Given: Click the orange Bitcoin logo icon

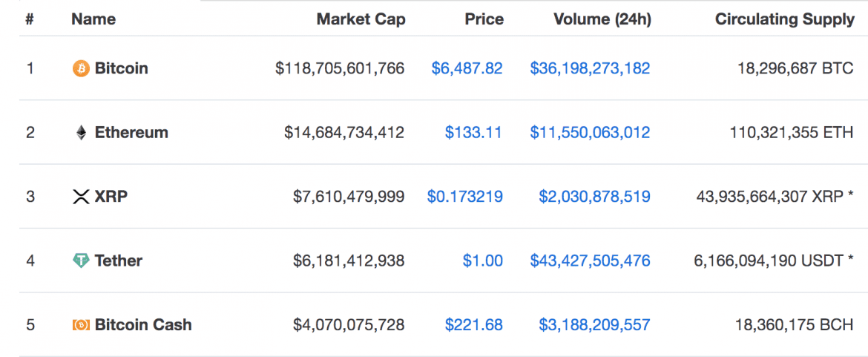Looking at the screenshot, I should (80, 69).
